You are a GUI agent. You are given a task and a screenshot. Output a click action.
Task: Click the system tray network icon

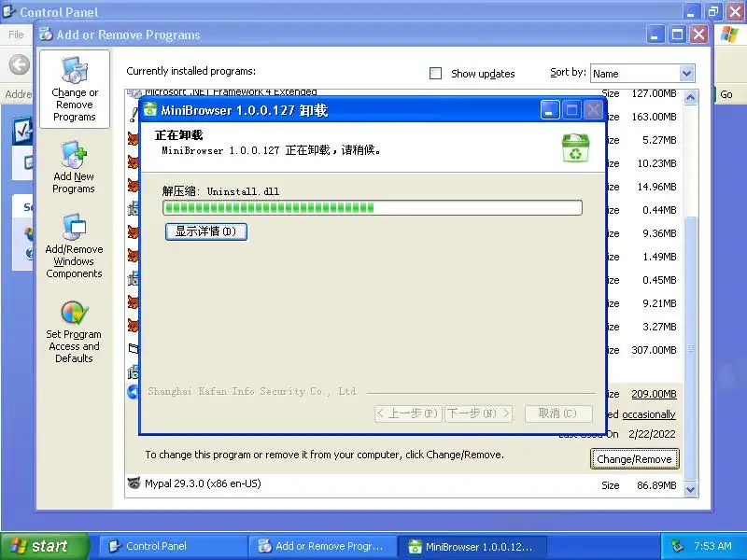pos(677,546)
